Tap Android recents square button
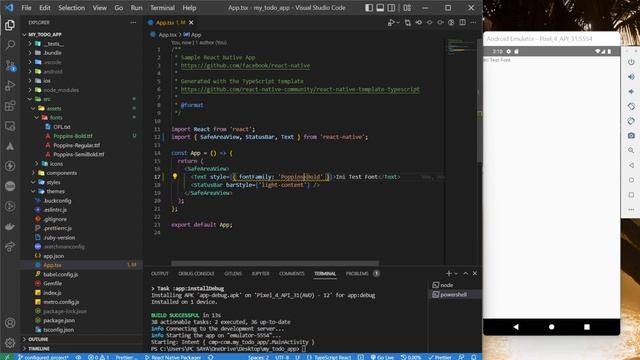 click(587, 327)
